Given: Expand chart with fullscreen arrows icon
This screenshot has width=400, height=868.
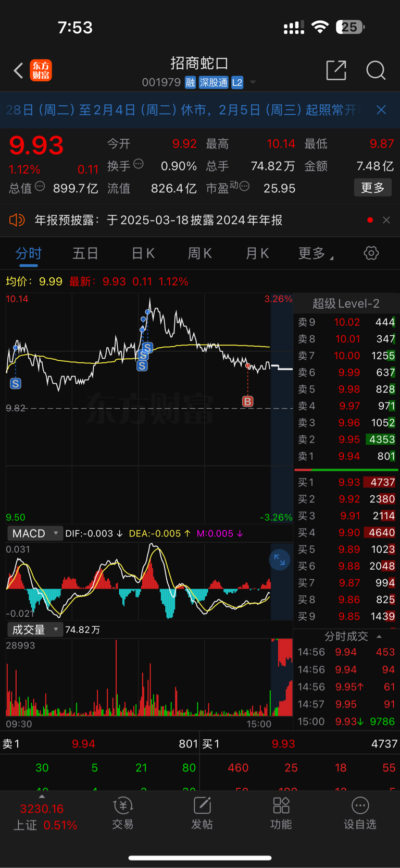Looking at the screenshot, I should click(280, 560).
